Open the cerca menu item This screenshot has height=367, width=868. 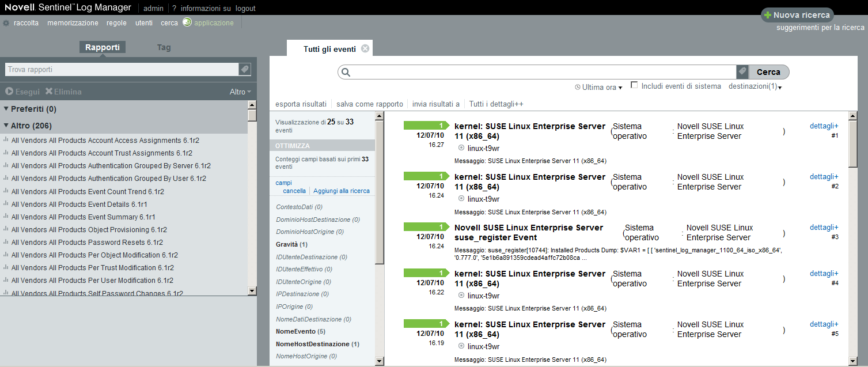tap(169, 23)
